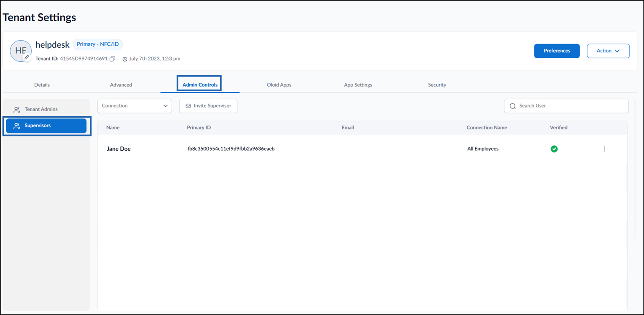Click the Connection Name column header
Screen dimensions: 644x315
(x=487, y=127)
